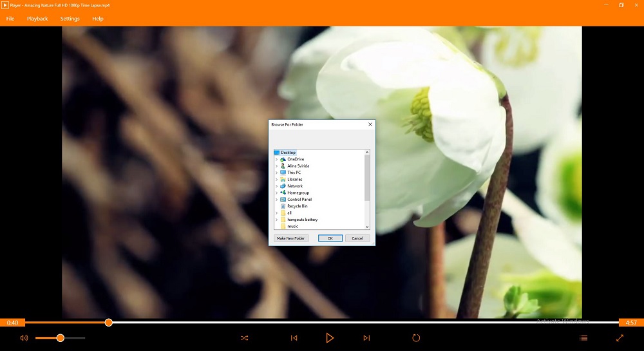Click the volume slider knob
The width and height of the screenshot is (644, 351).
(x=61, y=338)
